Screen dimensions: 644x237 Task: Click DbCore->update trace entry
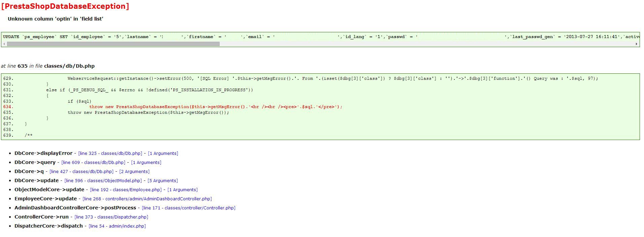(36, 180)
